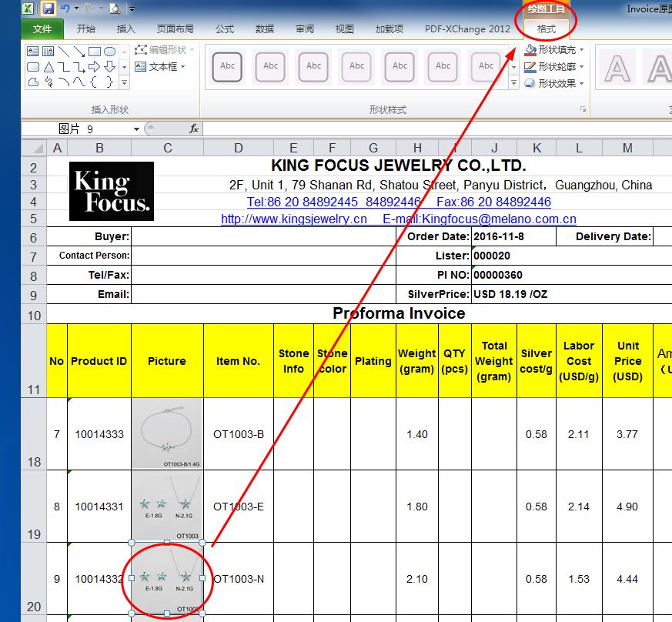
Task: Select the Right Brace shape
Action: 110,82
